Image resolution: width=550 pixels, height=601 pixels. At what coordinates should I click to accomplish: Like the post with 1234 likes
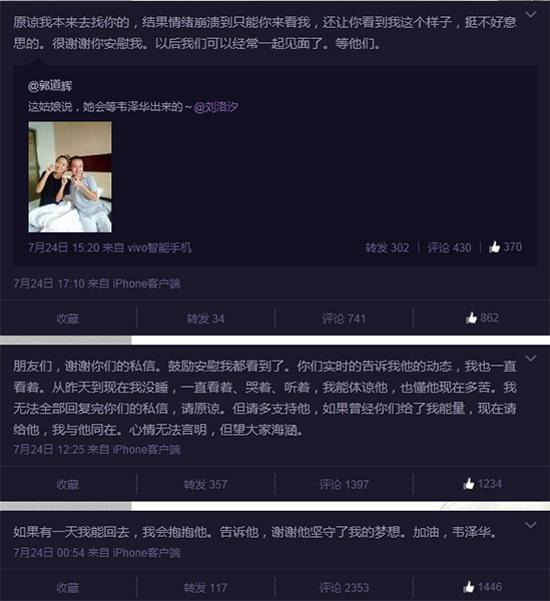point(482,484)
